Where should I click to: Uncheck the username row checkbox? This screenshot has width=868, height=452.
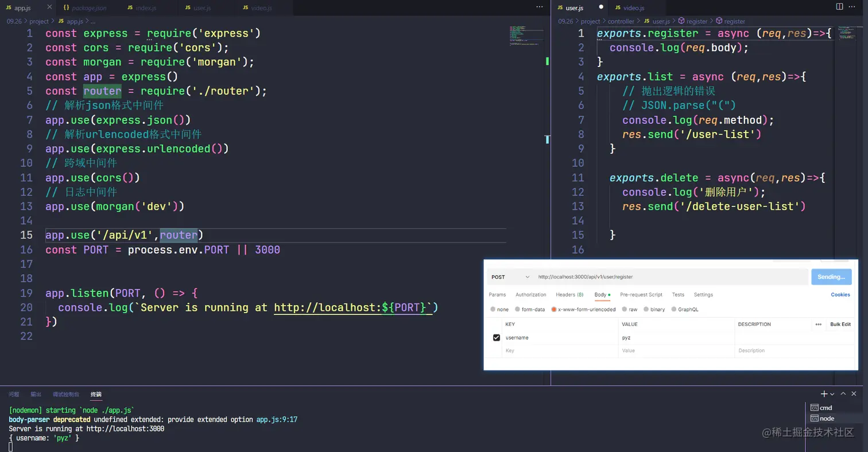click(497, 338)
